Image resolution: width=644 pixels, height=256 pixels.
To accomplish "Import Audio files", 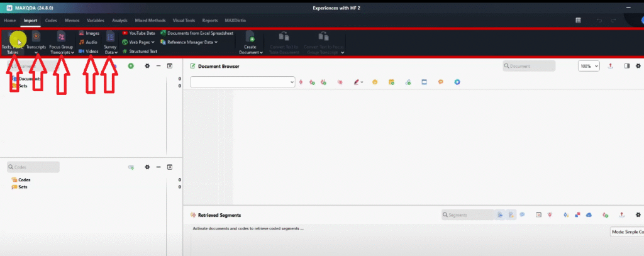I will (88, 42).
